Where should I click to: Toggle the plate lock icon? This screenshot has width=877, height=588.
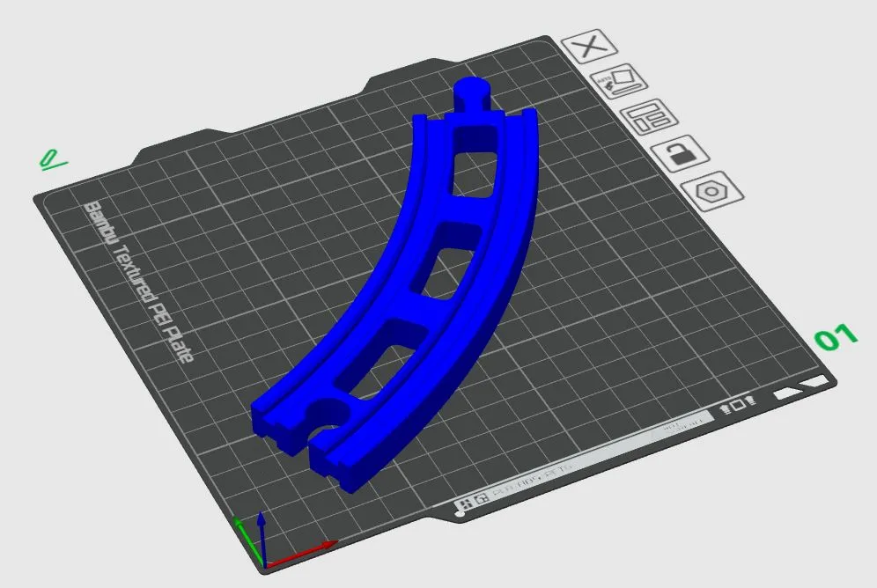tap(680, 153)
